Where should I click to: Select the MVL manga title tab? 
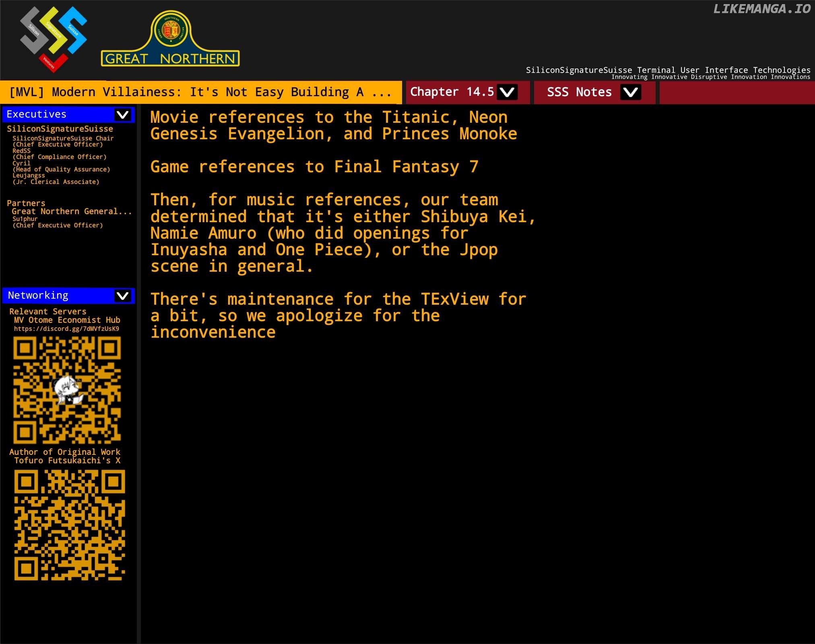coord(203,92)
